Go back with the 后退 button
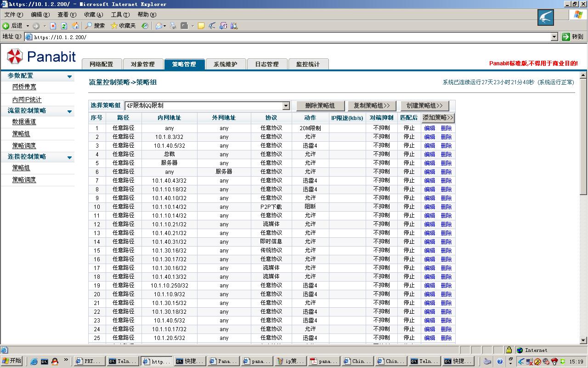 tap(13, 26)
